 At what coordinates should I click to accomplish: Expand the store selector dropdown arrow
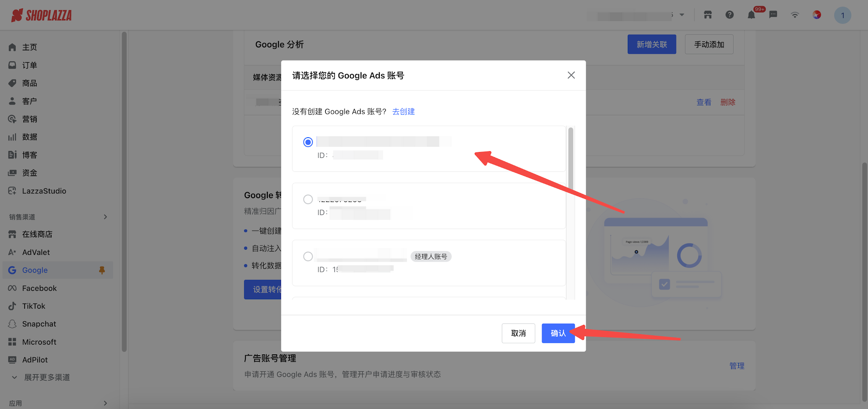(682, 15)
